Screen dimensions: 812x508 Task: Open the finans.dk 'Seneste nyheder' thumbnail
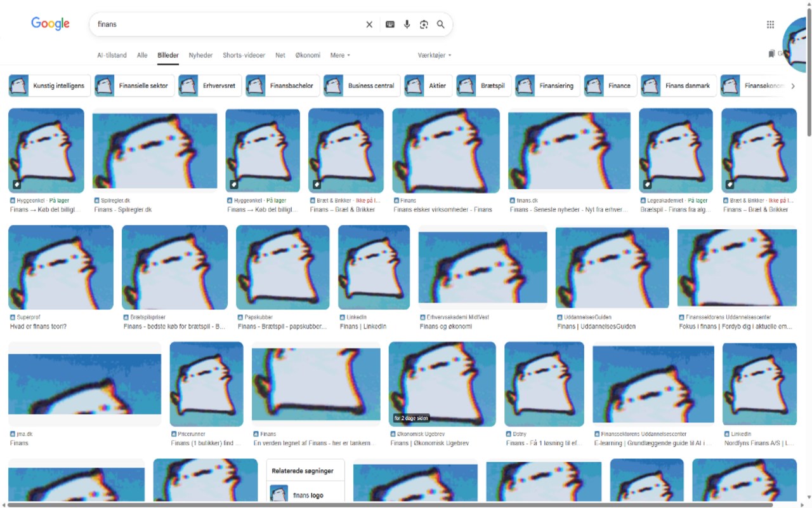pyautogui.click(x=570, y=150)
